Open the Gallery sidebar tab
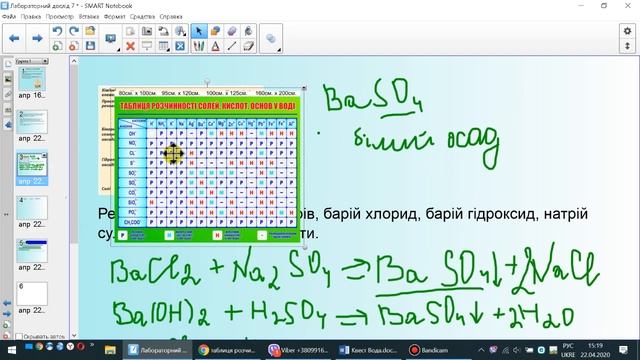 tap(8, 79)
